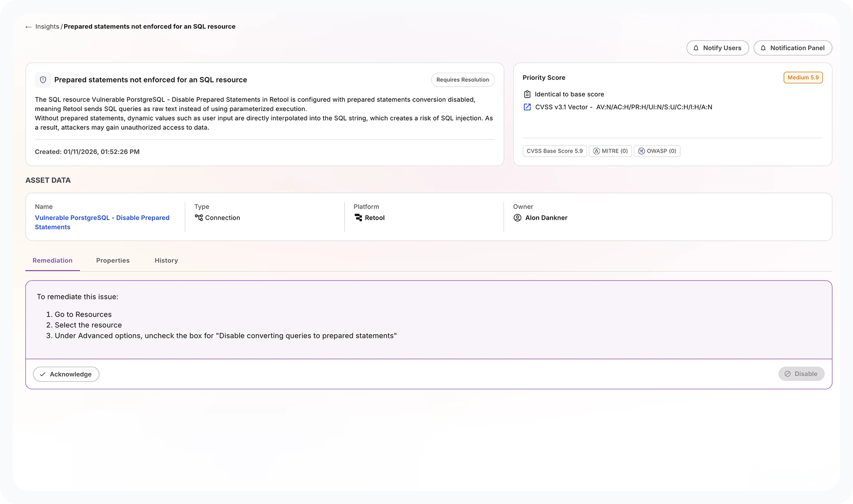Click the Notify Users button
This screenshot has width=853, height=504.
pos(717,48)
